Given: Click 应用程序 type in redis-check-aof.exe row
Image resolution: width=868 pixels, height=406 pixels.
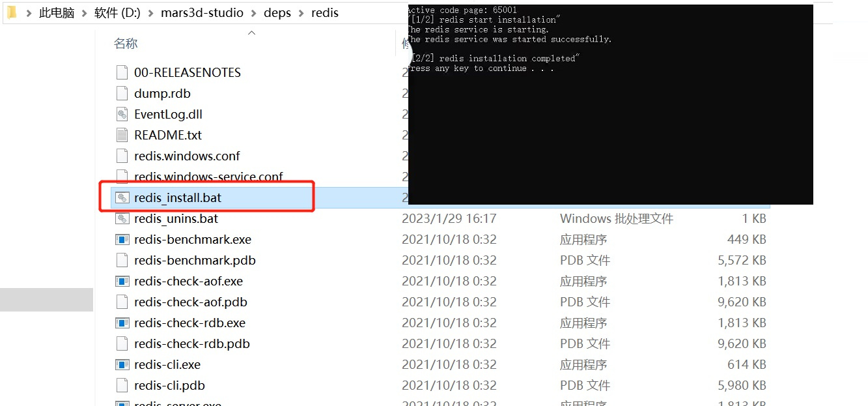Looking at the screenshot, I should pos(583,281).
